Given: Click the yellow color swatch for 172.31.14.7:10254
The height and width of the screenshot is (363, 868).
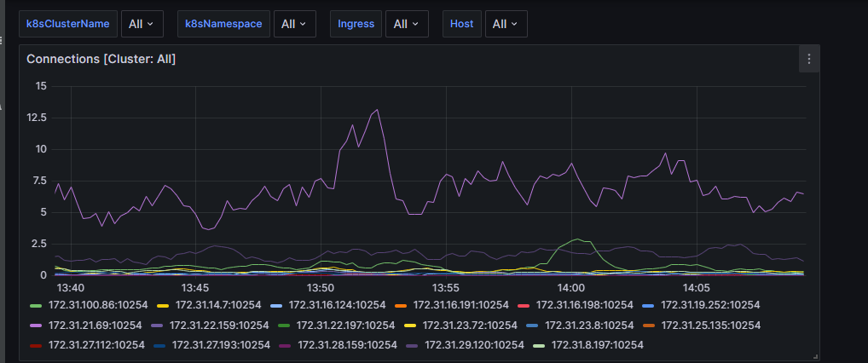Looking at the screenshot, I should (x=163, y=305).
